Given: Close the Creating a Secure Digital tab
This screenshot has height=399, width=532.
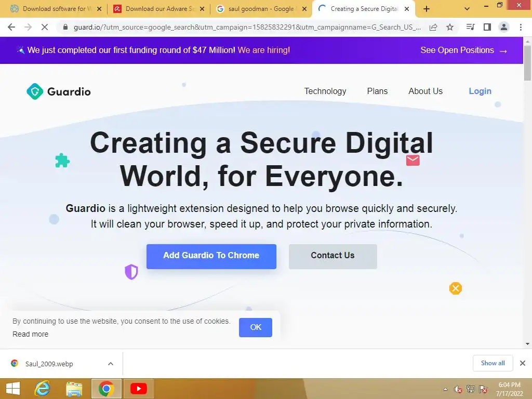Looking at the screenshot, I should pyautogui.click(x=407, y=9).
